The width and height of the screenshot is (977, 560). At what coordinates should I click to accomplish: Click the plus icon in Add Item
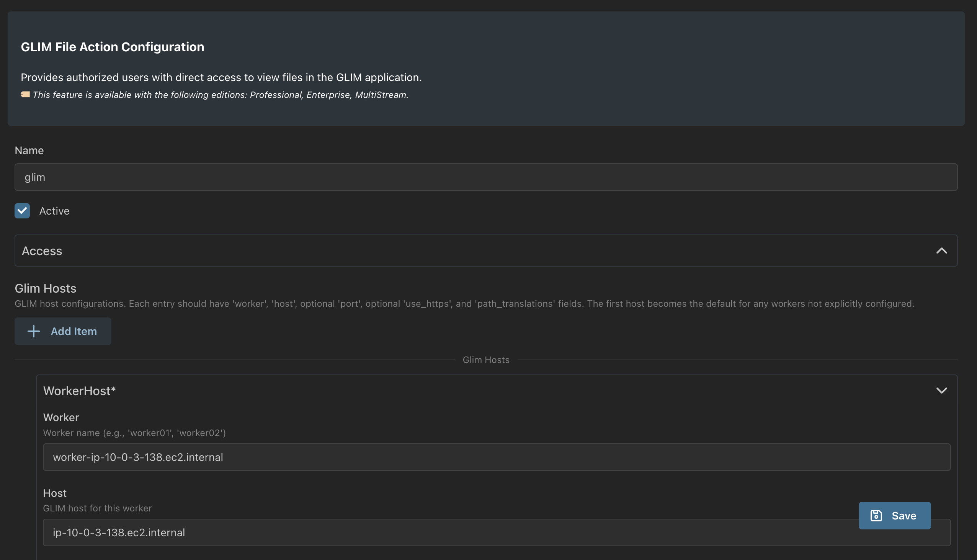[x=34, y=331]
